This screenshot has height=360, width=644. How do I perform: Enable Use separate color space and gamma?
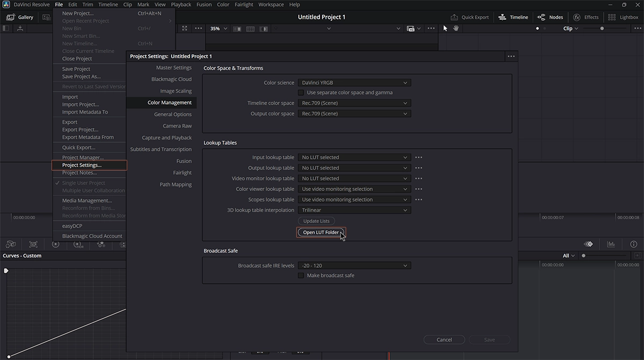(x=301, y=92)
